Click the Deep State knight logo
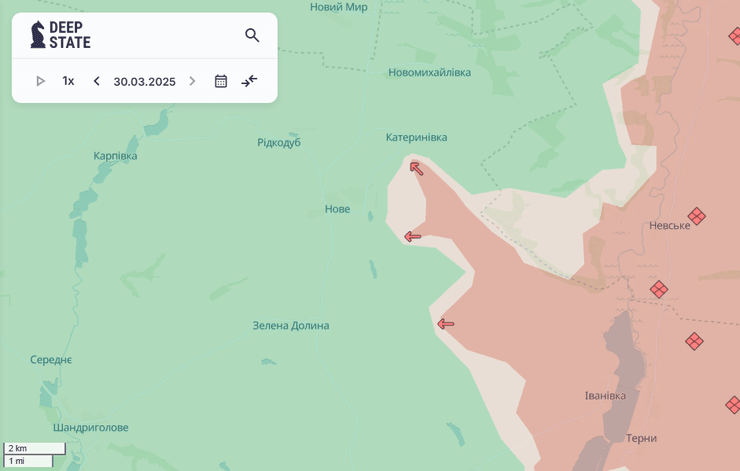Image resolution: width=740 pixels, height=471 pixels. click(x=38, y=35)
